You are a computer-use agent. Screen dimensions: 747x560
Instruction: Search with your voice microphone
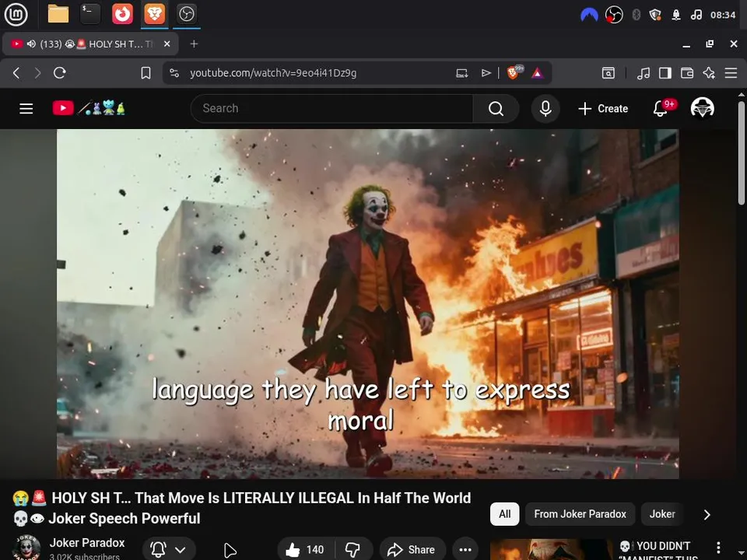click(x=545, y=109)
